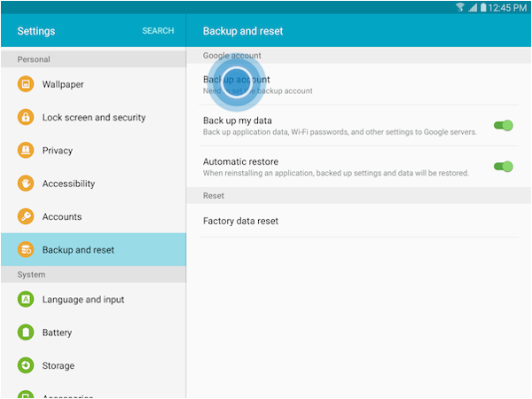Screen dimensions: 532x399
Task: Click the Privacy icon
Action: click(26, 150)
